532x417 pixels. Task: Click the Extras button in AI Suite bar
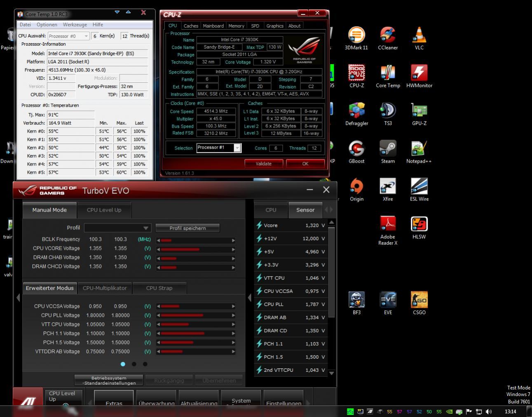click(114, 398)
